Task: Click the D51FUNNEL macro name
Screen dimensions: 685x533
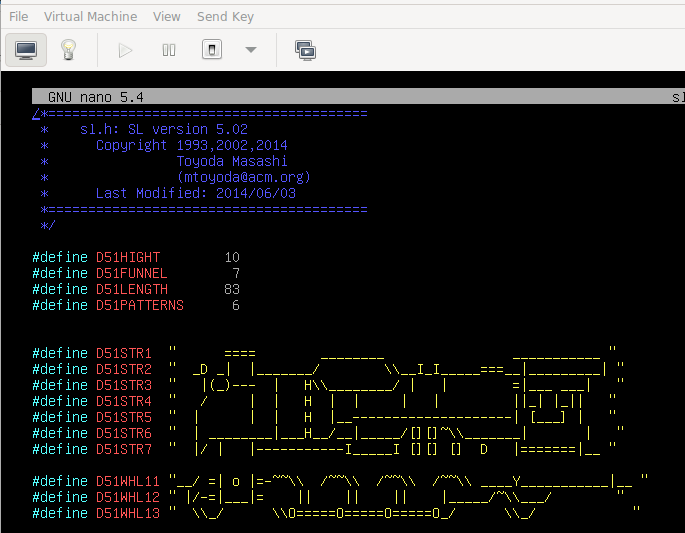Action: pyautogui.click(x=131, y=273)
